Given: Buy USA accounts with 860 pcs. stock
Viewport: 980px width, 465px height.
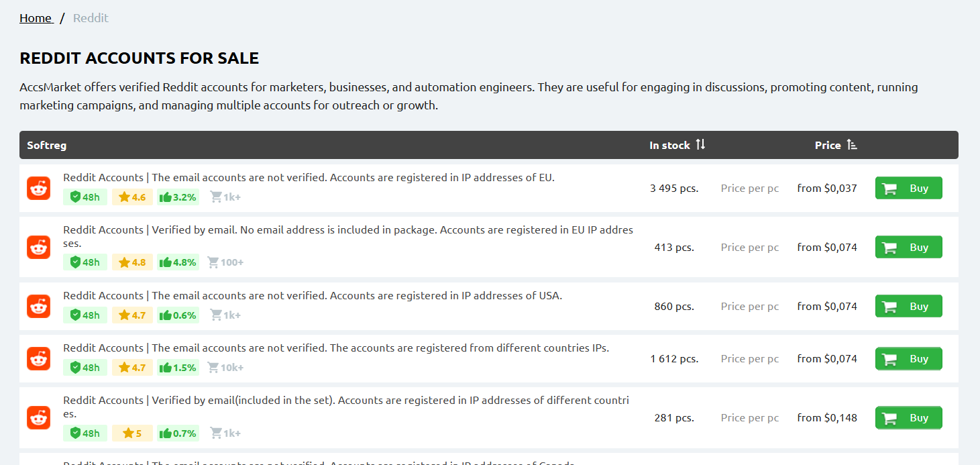Looking at the screenshot, I should (x=908, y=306).
